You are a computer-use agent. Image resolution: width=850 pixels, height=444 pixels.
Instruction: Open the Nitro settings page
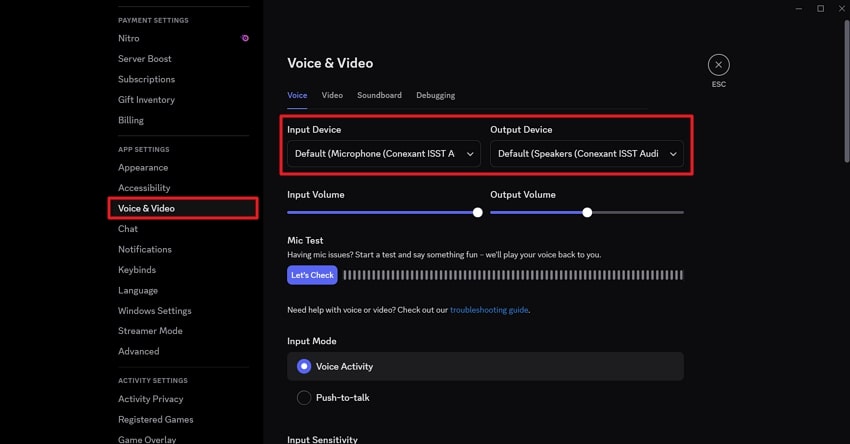click(128, 38)
